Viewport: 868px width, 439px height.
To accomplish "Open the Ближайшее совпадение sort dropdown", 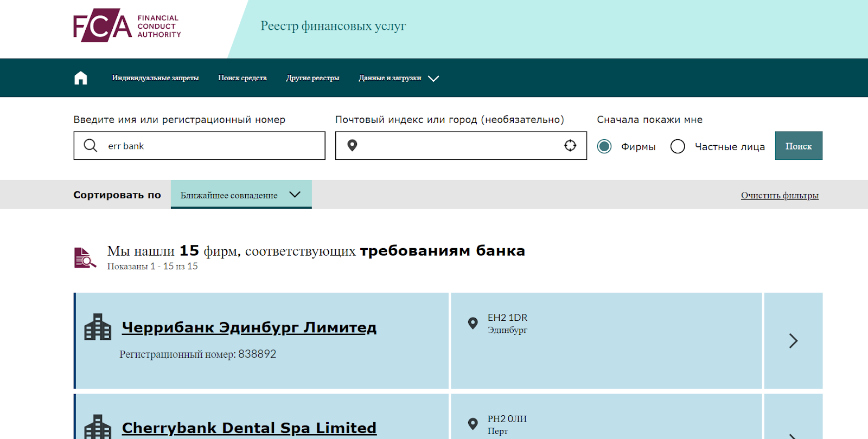I will click(x=241, y=195).
